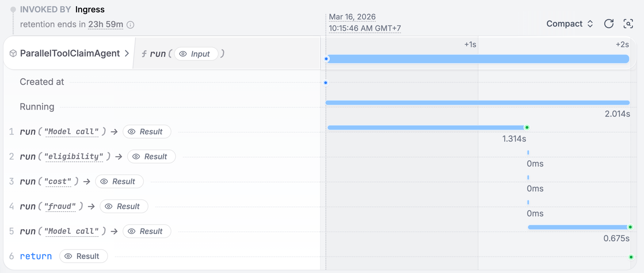
Task: Click the main invocation duration bar at top
Action: 478,59
